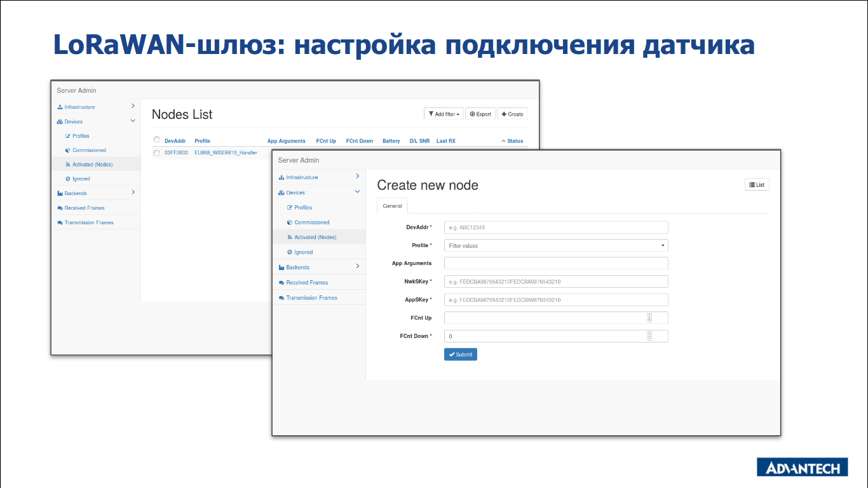This screenshot has height=488, width=868.
Task: Collapse Devices chevron in Create new node window
Action: point(357,191)
